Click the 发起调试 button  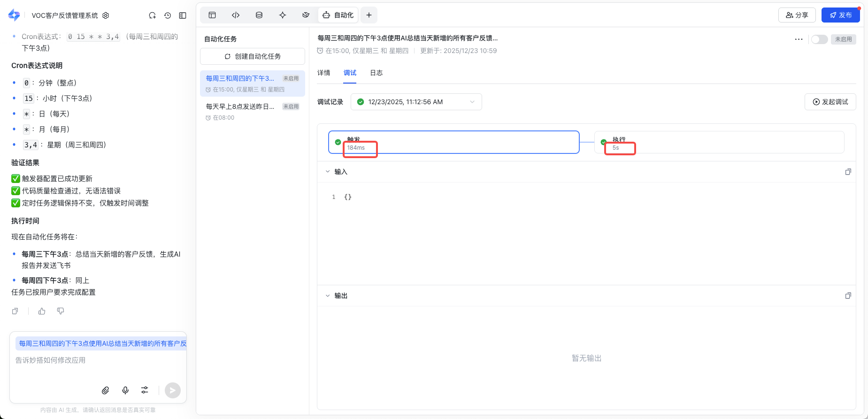click(x=830, y=102)
